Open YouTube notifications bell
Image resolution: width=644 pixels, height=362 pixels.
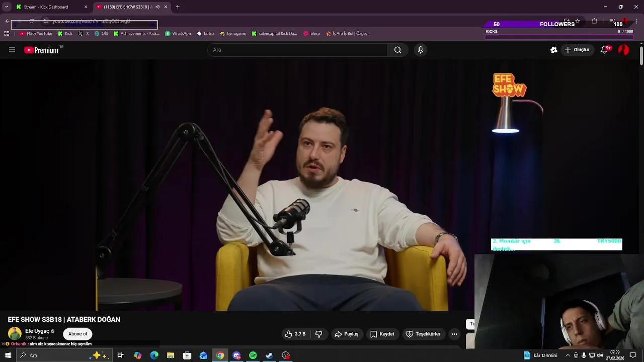[x=605, y=50]
